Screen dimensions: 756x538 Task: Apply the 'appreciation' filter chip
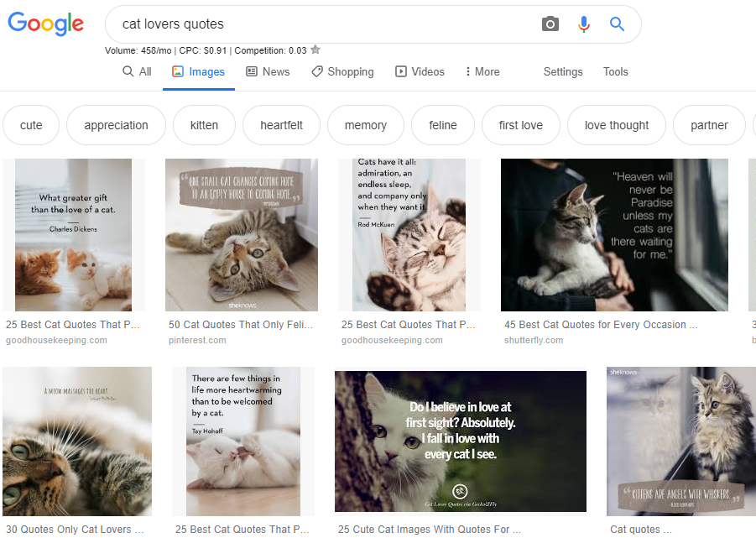click(116, 125)
